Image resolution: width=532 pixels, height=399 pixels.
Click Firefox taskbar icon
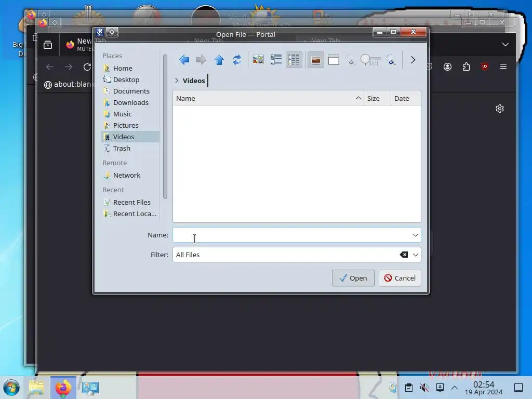(63, 388)
